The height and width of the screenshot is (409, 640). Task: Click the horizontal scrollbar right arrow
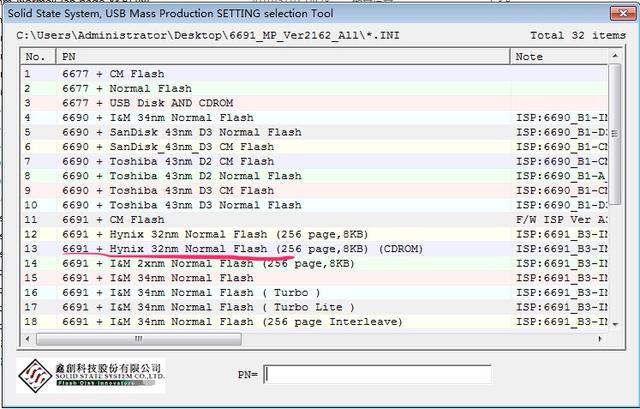click(600, 339)
